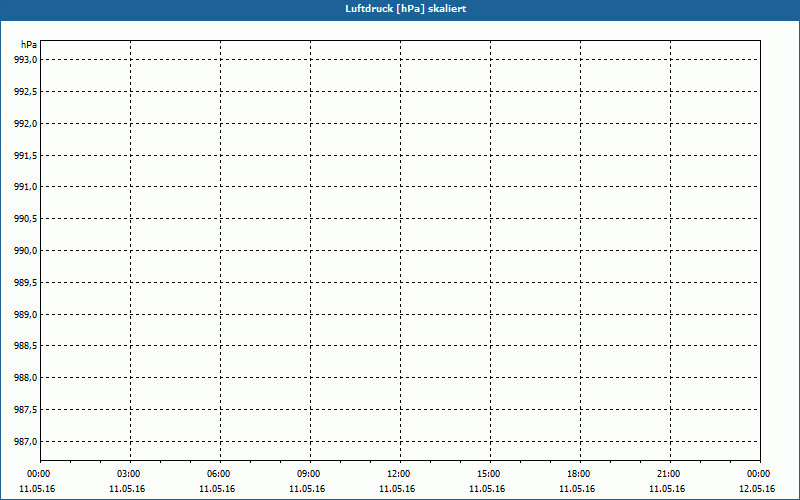Select the 987,5 y-axis label
This screenshot has width=800, height=500.
click(26, 410)
